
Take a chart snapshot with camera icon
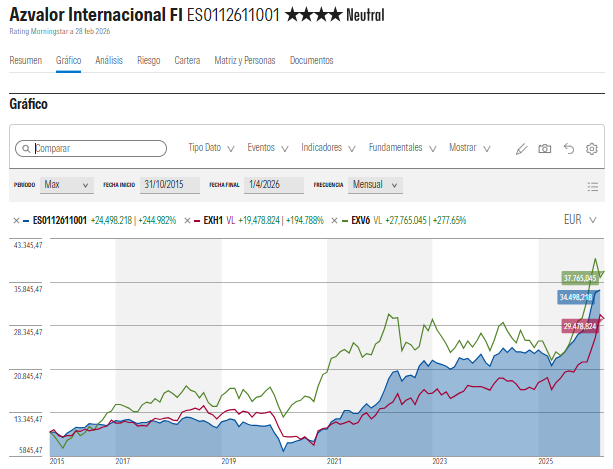[x=545, y=148]
